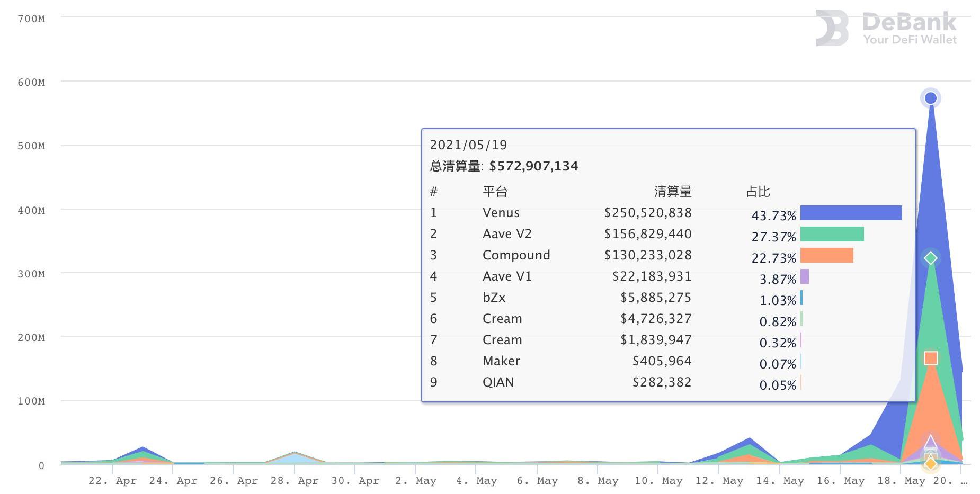Click the bZx amount $5,885,275
Screen dimensions: 980x494
(x=656, y=298)
